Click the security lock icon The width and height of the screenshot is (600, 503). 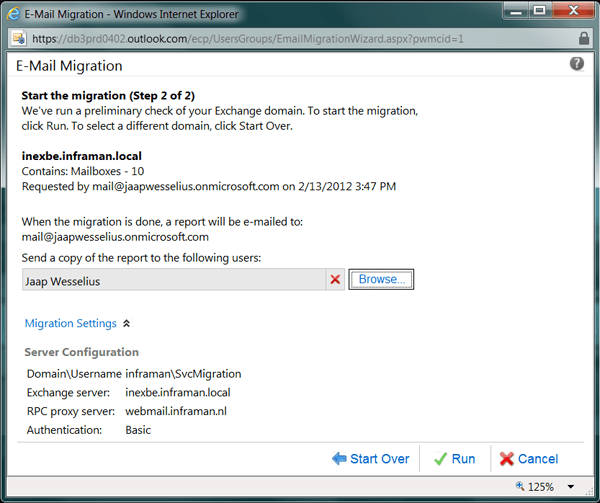pos(584,38)
